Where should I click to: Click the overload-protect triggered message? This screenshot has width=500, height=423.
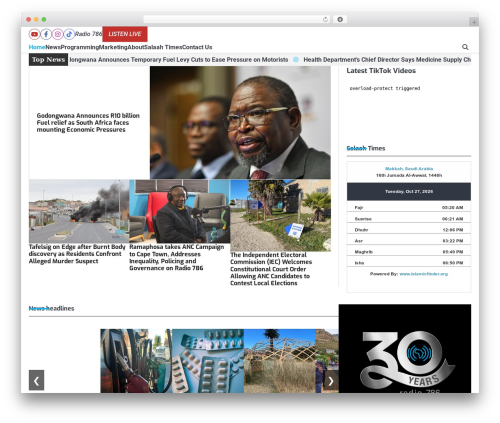click(x=385, y=88)
